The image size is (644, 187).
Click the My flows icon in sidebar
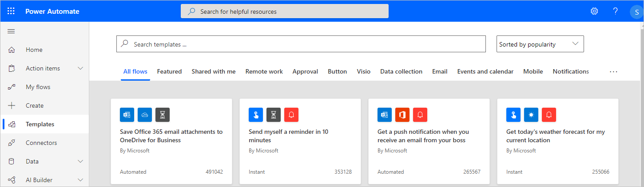pos(12,87)
